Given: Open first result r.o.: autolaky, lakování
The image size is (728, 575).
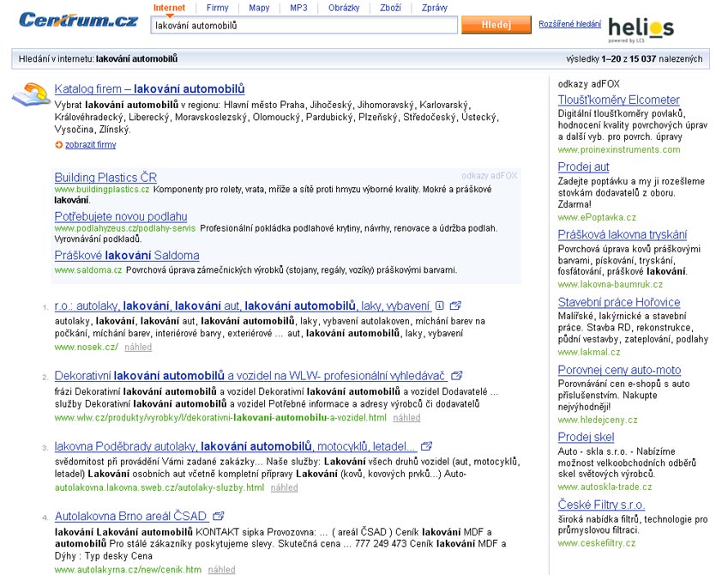Looking at the screenshot, I should pos(242,306).
